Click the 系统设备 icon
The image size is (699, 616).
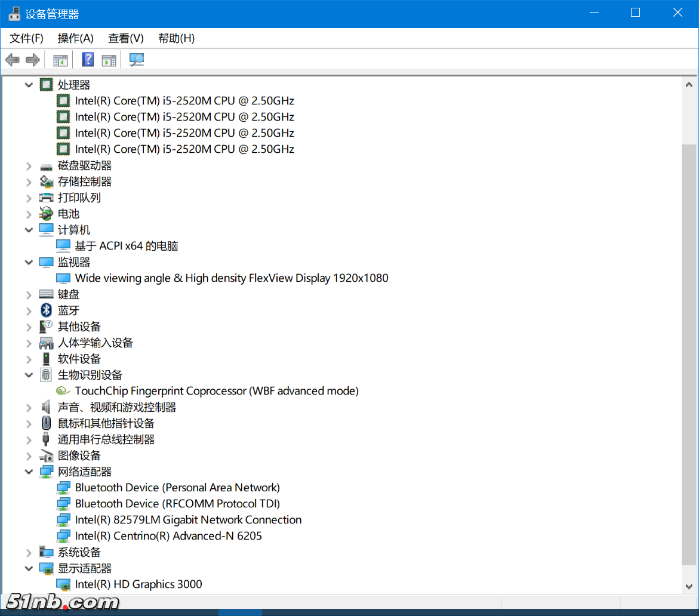(x=46, y=552)
